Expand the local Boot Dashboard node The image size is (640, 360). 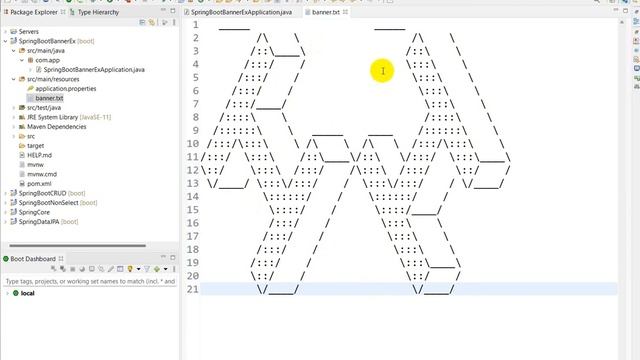pos(7,293)
